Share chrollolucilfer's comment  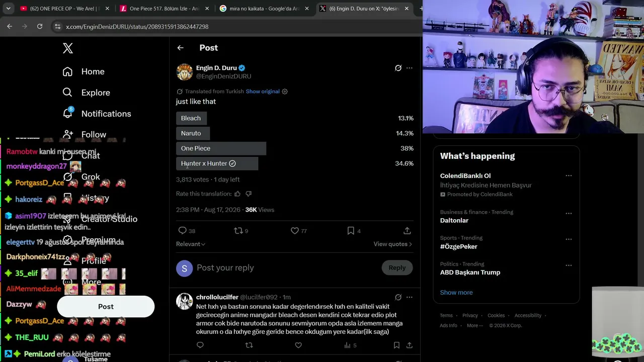(409, 345)
